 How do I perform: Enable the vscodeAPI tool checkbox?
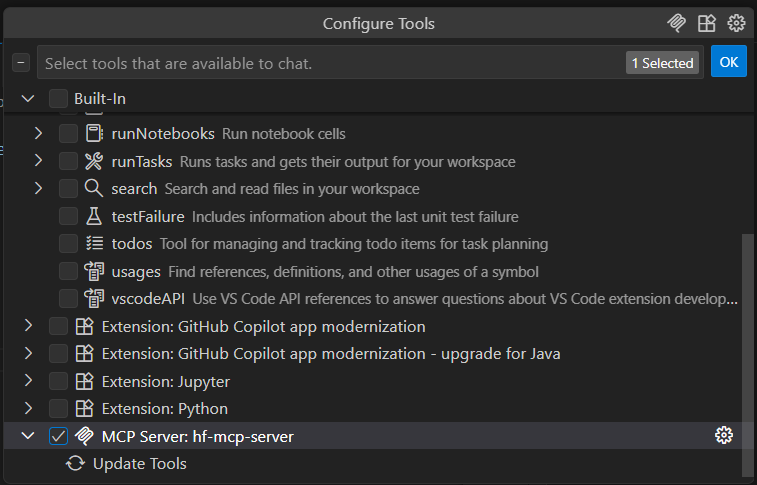[68, 299]
